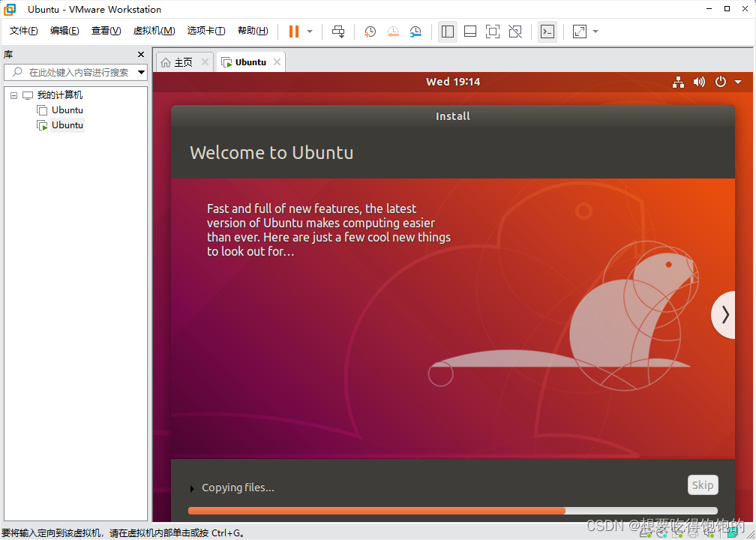Click the VMware Workstation app icon

10,9
